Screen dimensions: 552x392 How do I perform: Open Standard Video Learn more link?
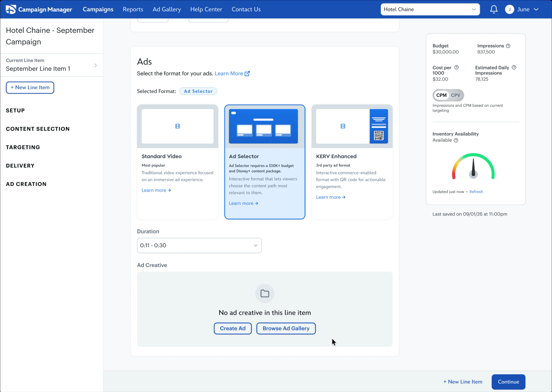click(156, 190)
